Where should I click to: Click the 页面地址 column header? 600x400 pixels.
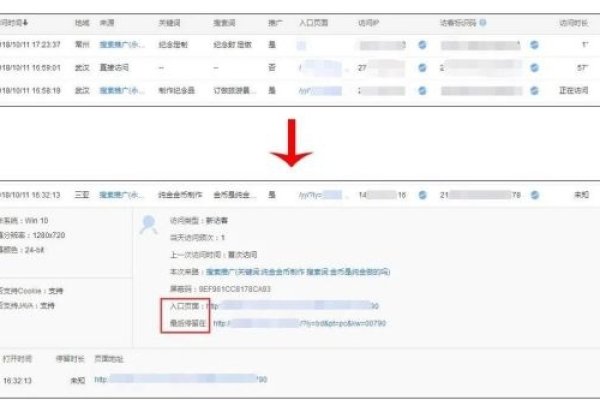pyautogui.click(x=109, y=359)
